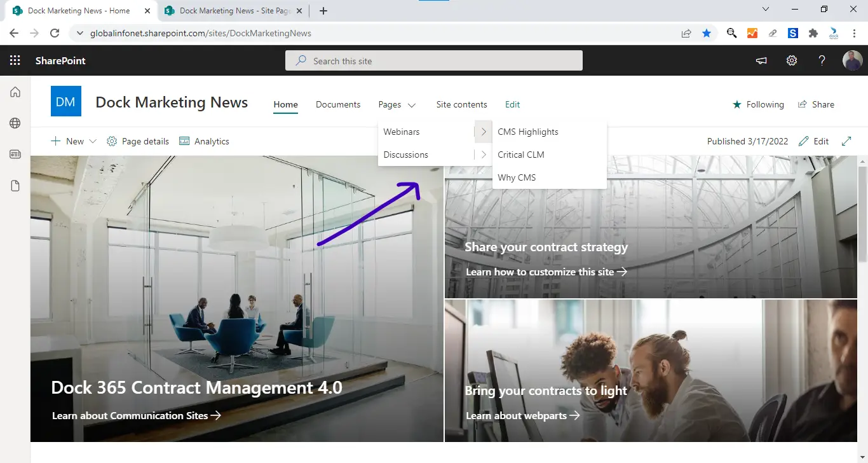Viewport: 868px width, 463px height.
Task: Click Learn about Communication Sites link
Action: click(x=137, y=415)
